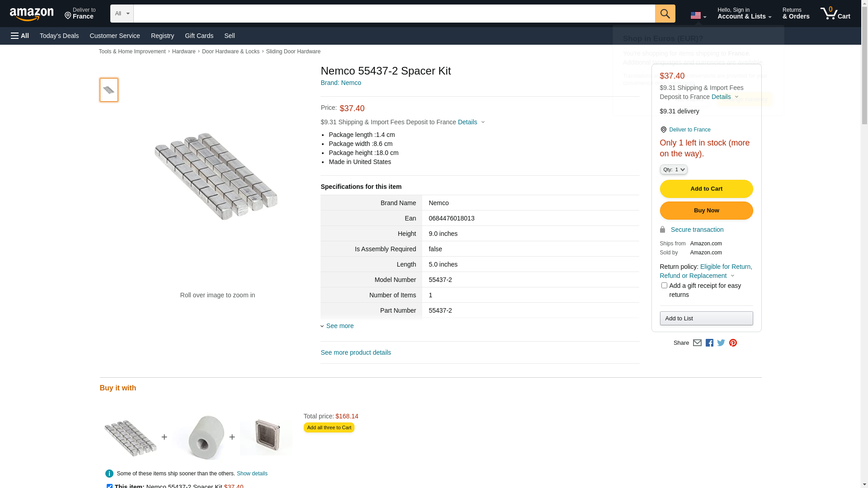The image size is (868, 488).
Task: Check the gift receipt checkbox
Action: pyautogui.click(x=664, y=286)
